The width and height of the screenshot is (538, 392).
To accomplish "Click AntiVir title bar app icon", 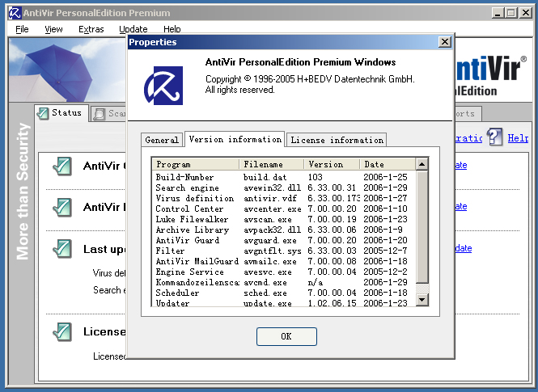I will 15,13.
